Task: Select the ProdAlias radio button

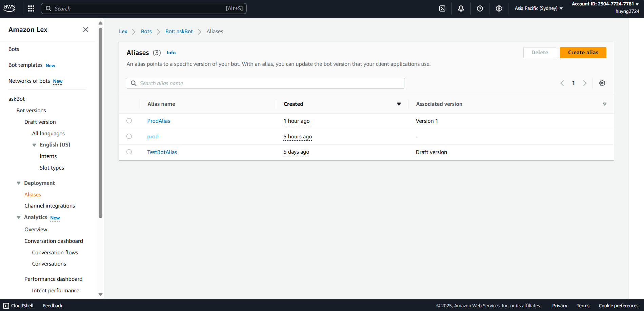Action: pos(129,121)
